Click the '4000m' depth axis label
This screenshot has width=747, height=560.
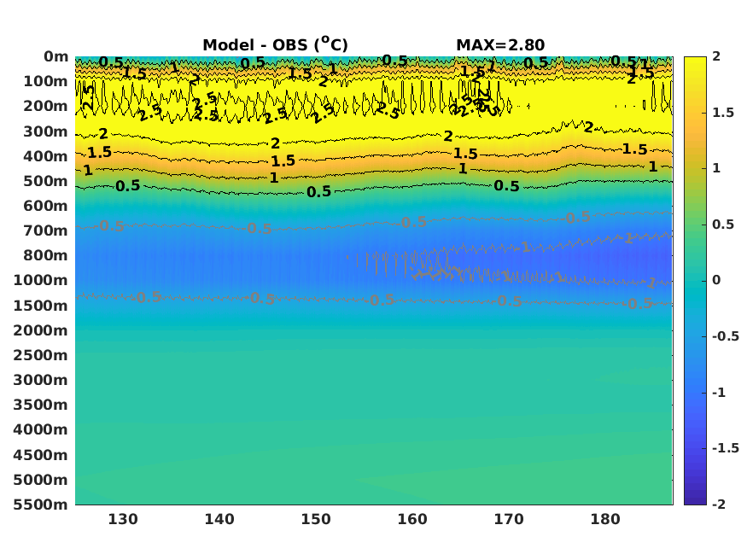click(41, 429)
